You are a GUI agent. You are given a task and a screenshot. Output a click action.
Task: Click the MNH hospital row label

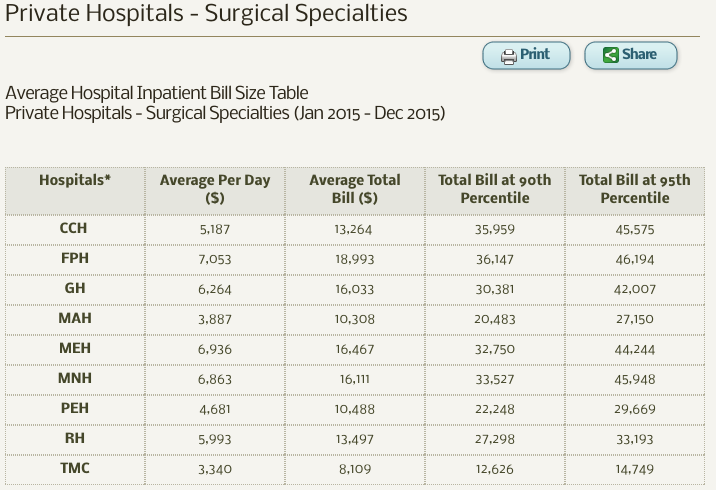[x=74, y=380]
